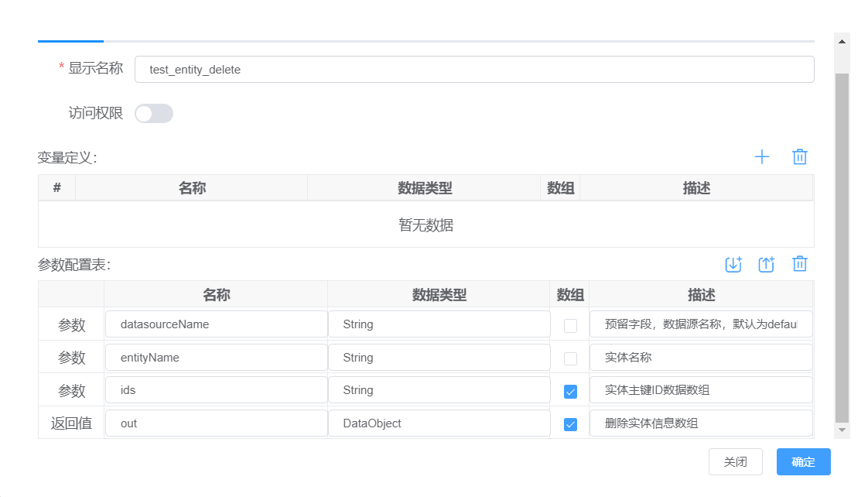The height and width of the screenshot is (497, 868).
Task: Click the vertical scrollbar thumb
Action: coord(842,248)
